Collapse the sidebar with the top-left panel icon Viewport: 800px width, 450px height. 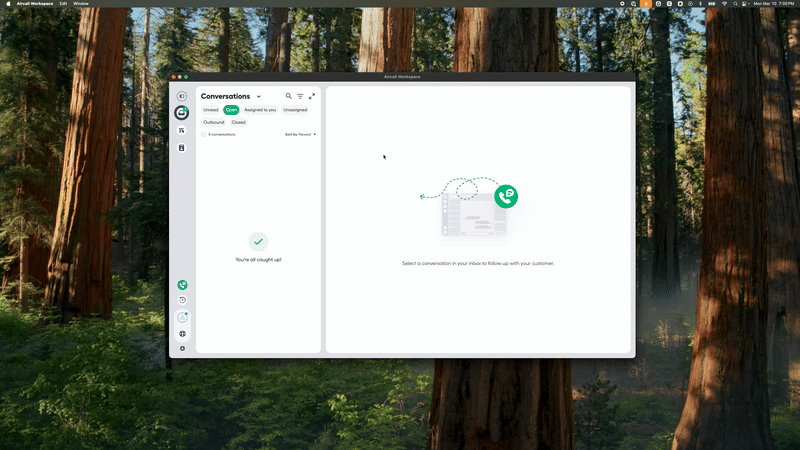[x=181, y=96]
